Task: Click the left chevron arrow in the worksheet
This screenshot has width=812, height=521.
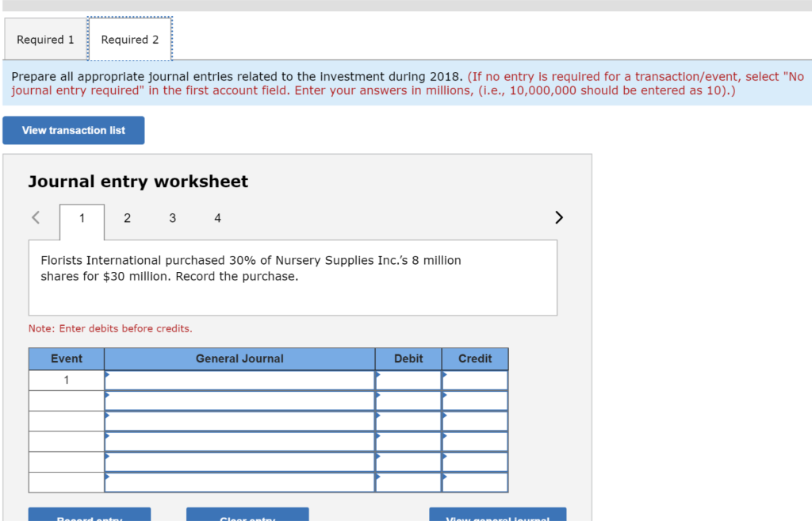Action: point(34,216)
